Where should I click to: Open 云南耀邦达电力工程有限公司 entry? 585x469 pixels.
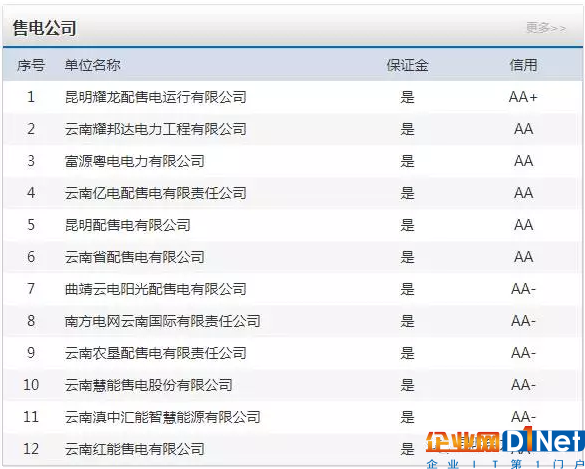pyautogui.click(x=155, y=129)
